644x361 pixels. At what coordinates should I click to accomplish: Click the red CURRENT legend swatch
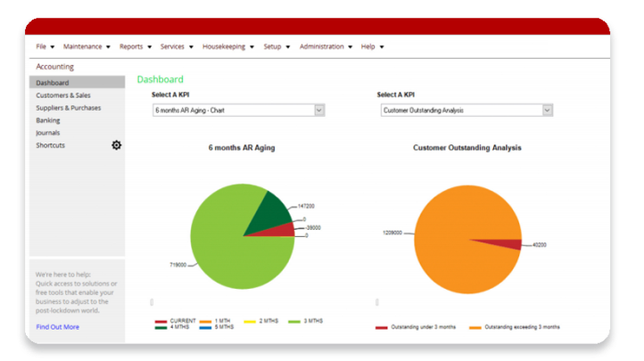click(161, 322)
